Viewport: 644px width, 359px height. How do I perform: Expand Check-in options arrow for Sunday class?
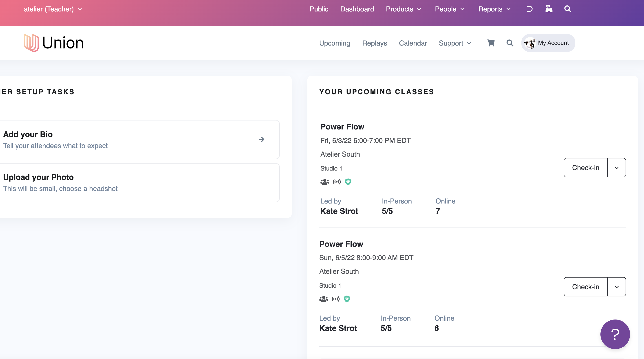click(x=617, y=287)
